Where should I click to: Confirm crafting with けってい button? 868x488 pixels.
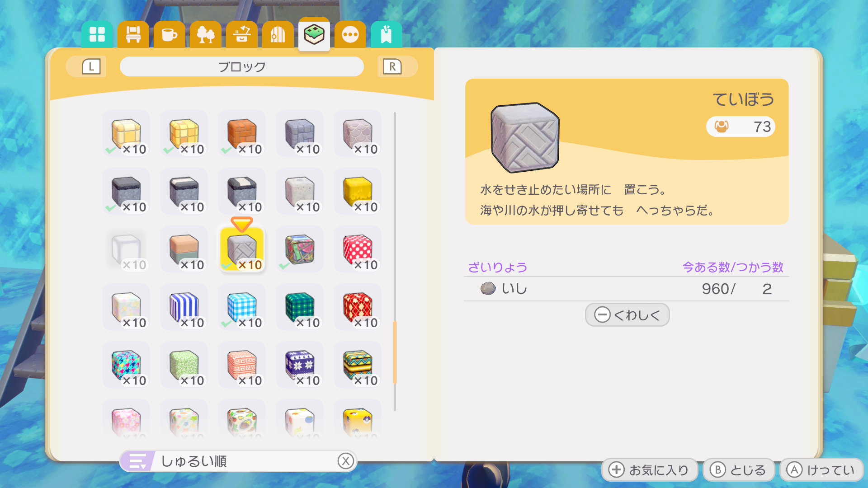tap(821, 470)
